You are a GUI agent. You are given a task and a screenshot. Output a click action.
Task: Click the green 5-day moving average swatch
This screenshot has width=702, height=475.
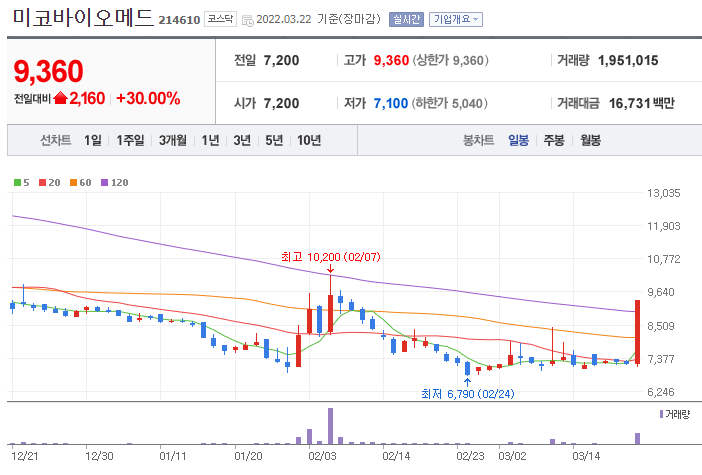[17, 182]
